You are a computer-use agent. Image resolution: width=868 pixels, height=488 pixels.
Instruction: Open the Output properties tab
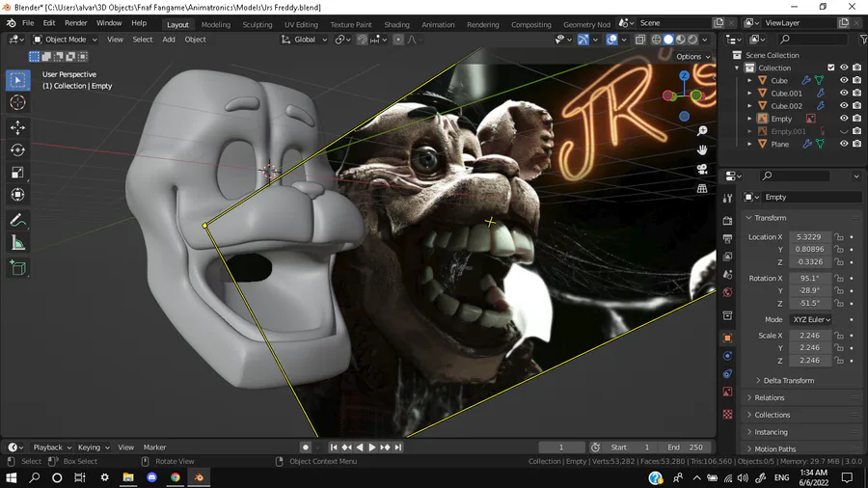coord(727,238)
